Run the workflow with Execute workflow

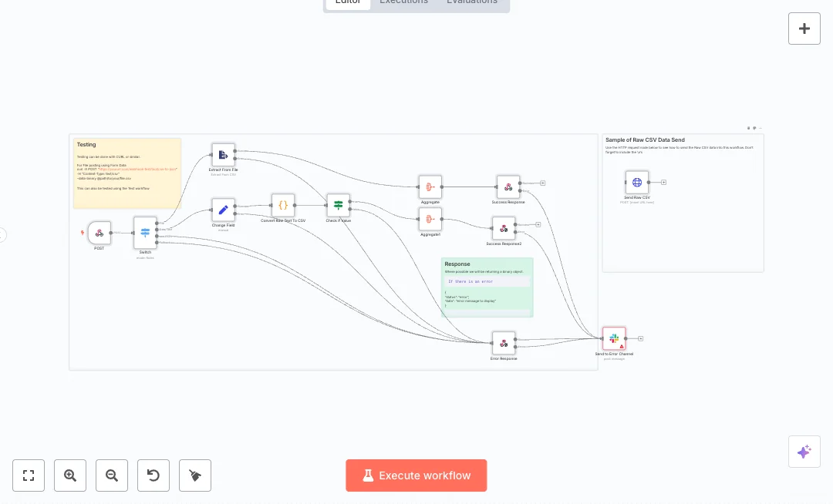coord(416,475)
